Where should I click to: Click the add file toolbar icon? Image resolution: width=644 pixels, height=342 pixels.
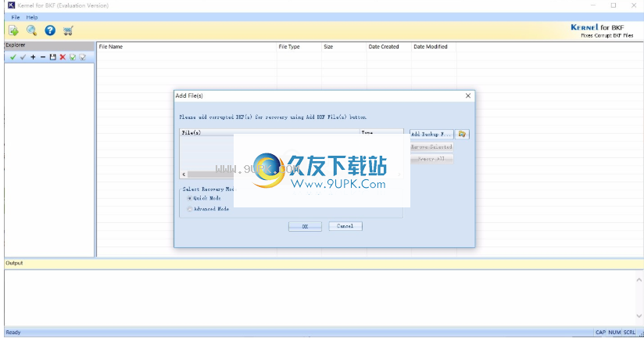coord(13,31)
